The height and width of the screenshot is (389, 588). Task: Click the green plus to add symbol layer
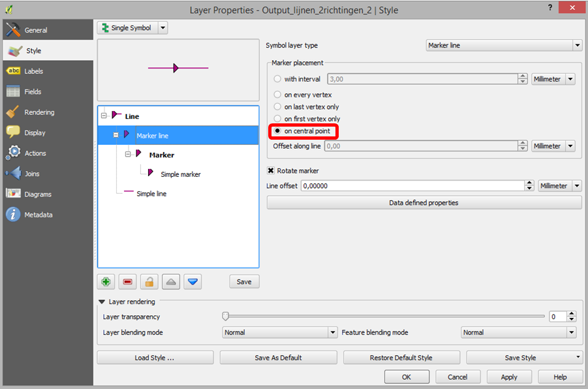coord(106,281)
